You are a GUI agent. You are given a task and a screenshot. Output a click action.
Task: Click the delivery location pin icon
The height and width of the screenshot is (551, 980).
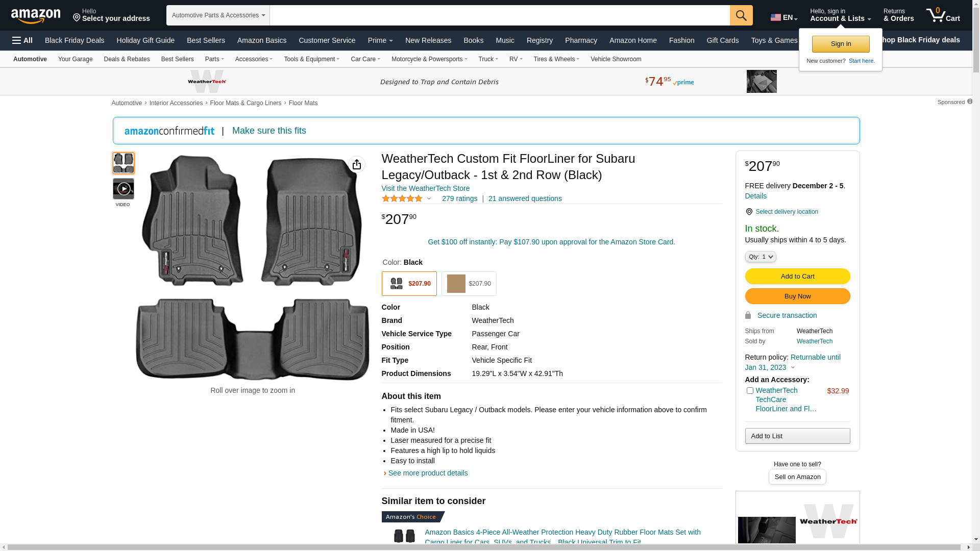[x=749, y=212]
